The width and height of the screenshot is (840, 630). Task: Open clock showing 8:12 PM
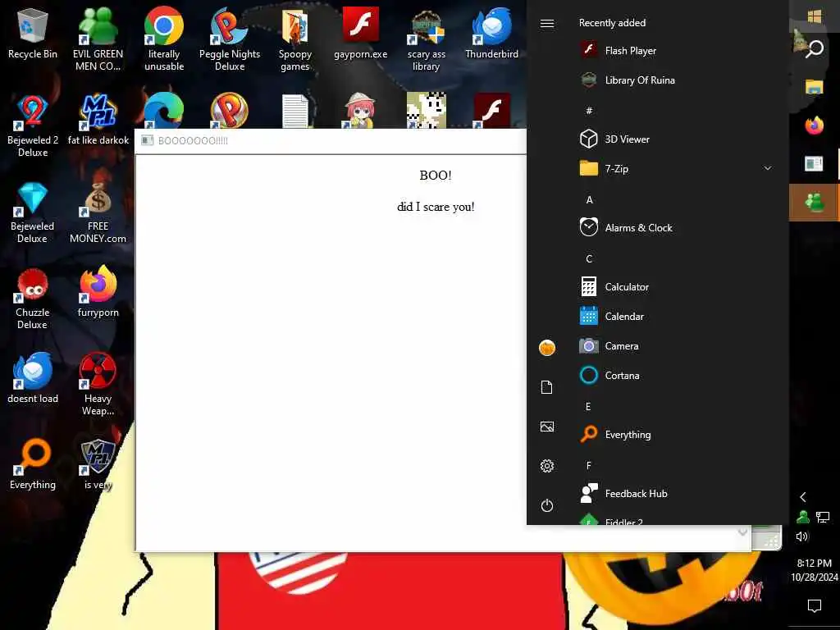(815, 570)
